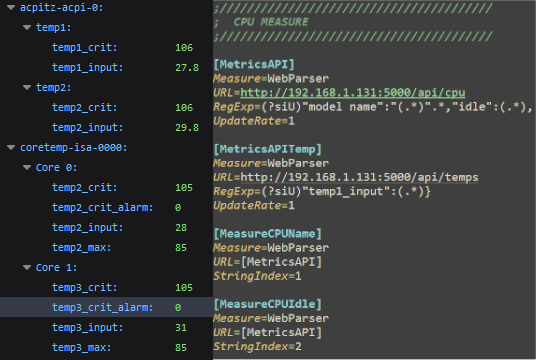This screenshot has height=360, width=536.
Task: Select the temp2_crit key under temp2
Action: tap(84, 107)
